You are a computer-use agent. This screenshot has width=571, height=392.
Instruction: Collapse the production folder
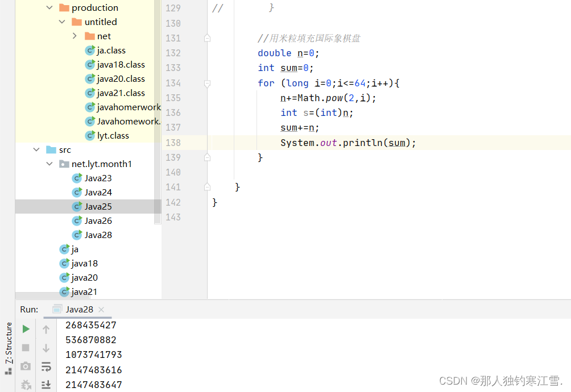[49, 7]
